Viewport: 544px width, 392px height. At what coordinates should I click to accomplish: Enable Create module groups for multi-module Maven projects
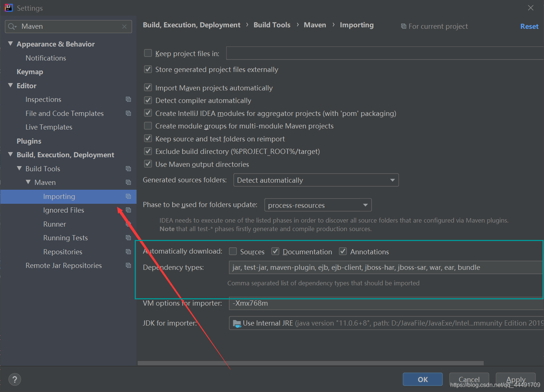148,126
